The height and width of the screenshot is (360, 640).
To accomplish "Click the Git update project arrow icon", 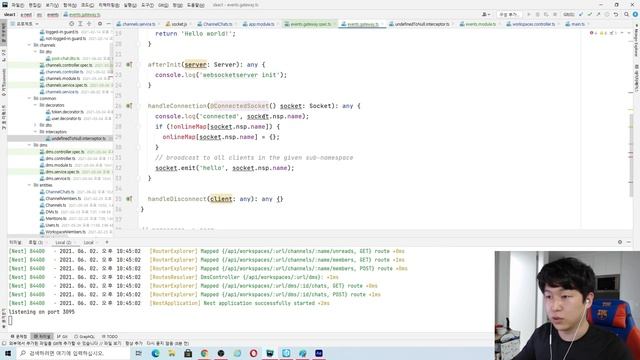I will tap(581, 14).
